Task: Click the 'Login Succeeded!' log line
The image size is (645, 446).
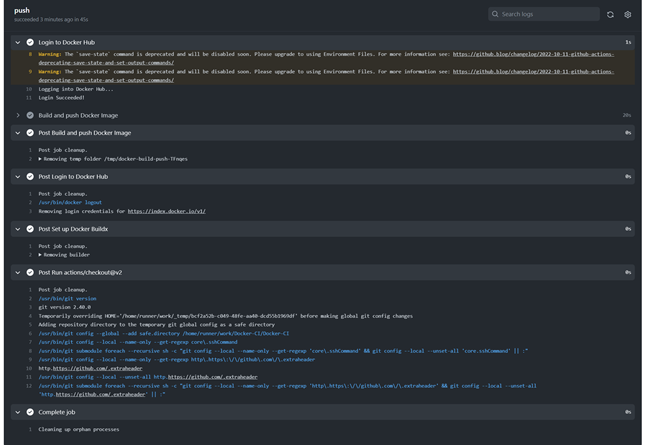Action: 61,98
